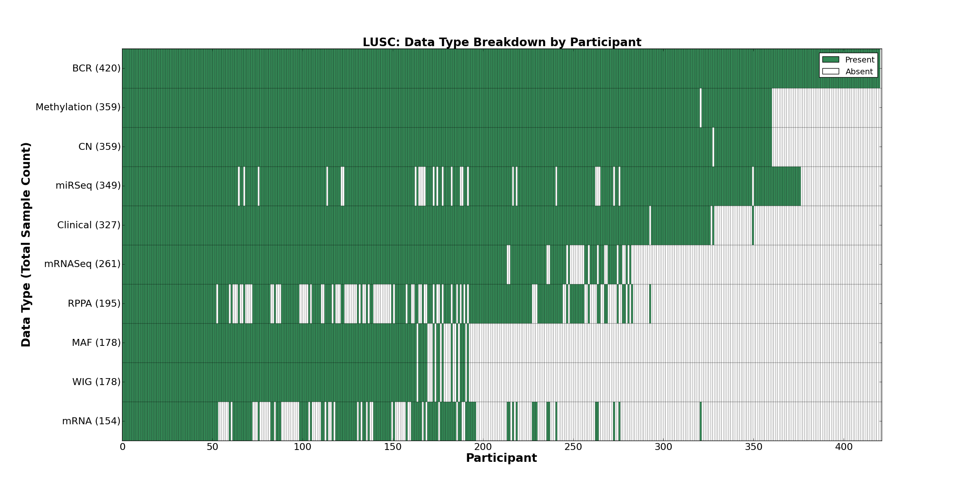Click the x-axis tick label 50
The width and height of the screenshot is (980, 490).
click(212, 447)
